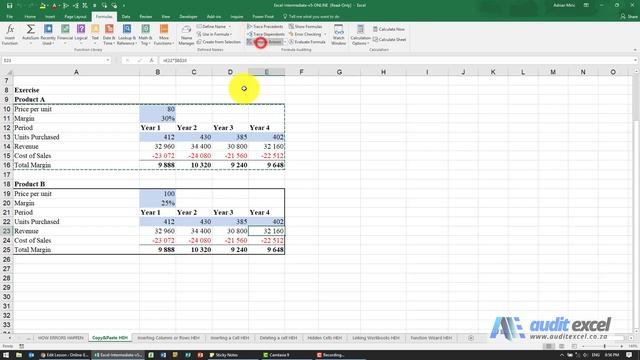Screen dimensions: 640x360
Task: Switch to the Insert ribbon tab
Action: (50, 17)
